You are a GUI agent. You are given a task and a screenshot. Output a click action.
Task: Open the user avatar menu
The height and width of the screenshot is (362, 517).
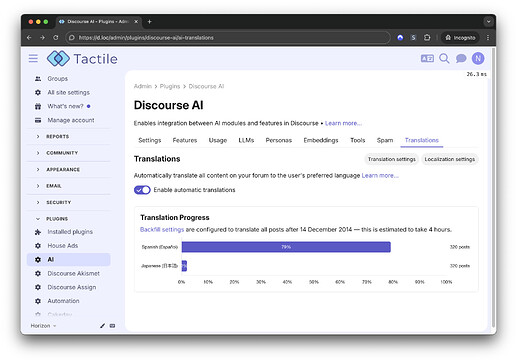[478, 58]
